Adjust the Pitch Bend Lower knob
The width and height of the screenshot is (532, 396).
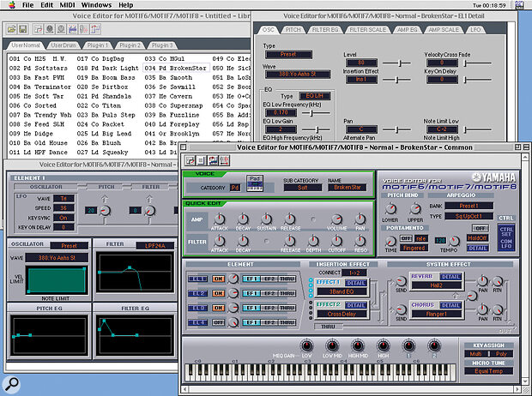click(x=390, y=209)
